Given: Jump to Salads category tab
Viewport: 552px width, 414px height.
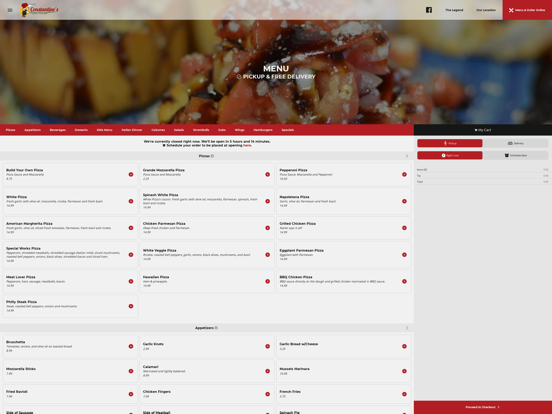Looking at the screenshot, I should 179,130.
